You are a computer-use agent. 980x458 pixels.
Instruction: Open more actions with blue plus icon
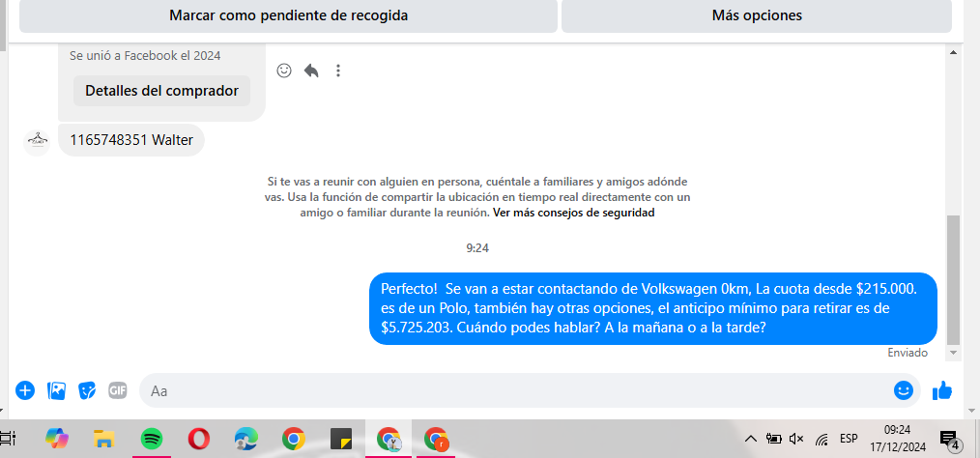pos(25,390)
